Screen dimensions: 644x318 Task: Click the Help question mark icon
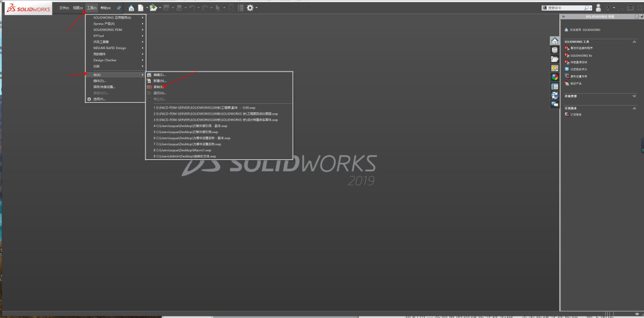[x=608, y=8]
